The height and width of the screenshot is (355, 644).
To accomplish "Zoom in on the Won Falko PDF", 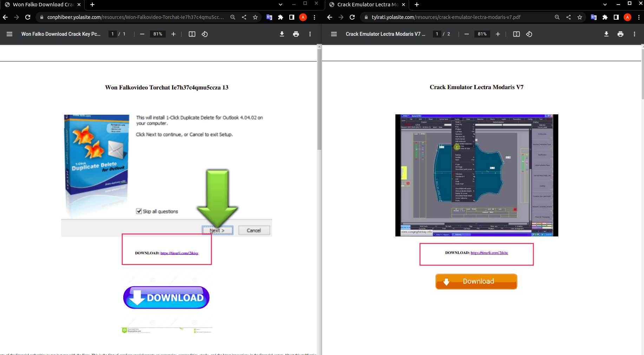I will coord(173,34).
